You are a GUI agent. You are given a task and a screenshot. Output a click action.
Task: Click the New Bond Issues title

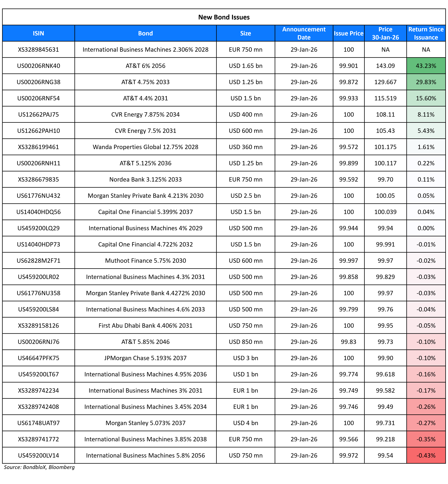tap(224, 17)
